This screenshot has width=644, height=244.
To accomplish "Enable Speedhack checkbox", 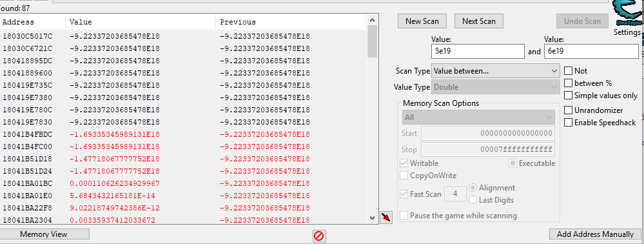I will pyautogui.click(x=569, y=123).
